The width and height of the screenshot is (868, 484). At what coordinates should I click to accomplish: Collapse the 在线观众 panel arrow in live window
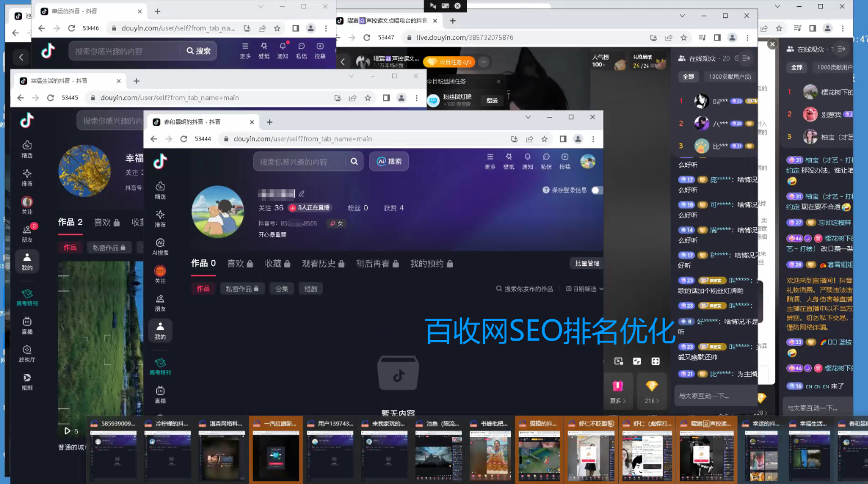[746, 58]
